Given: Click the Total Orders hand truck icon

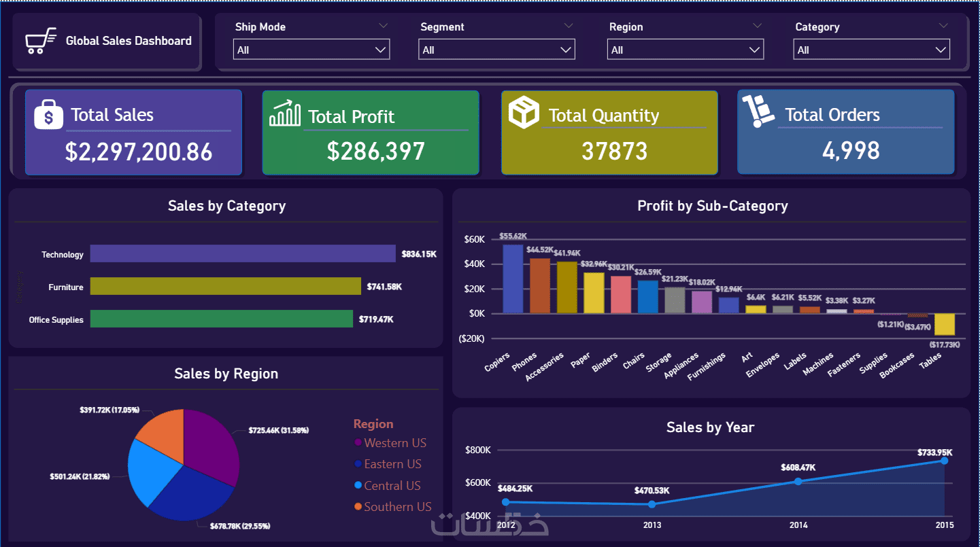Looking at the screenshot, I should pyautogui.click(x=758, y=111).
